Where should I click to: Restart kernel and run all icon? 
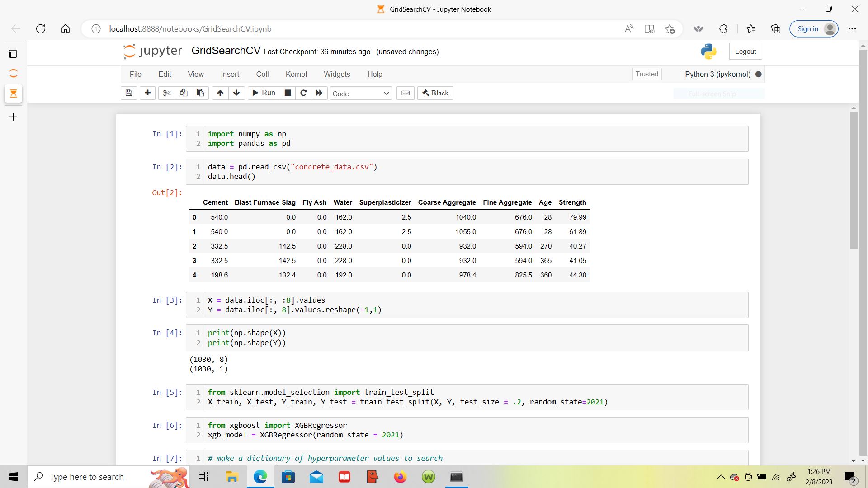click(319, 93)
